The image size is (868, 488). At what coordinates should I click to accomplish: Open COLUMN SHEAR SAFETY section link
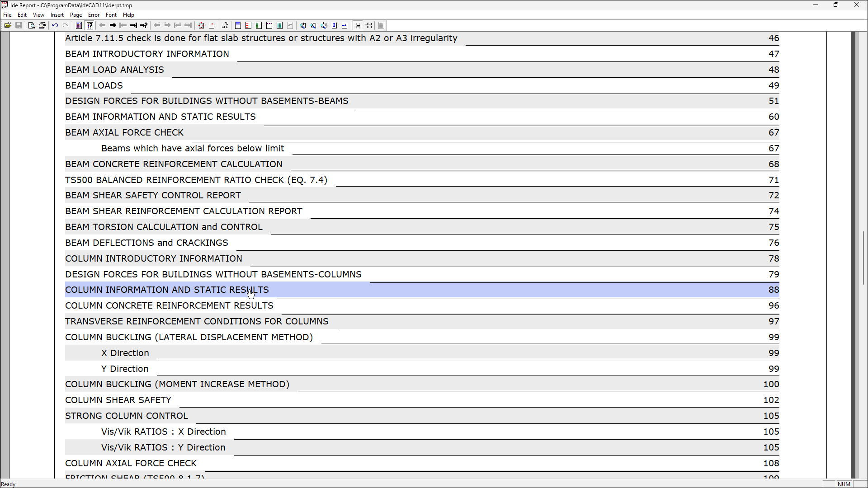118,400
